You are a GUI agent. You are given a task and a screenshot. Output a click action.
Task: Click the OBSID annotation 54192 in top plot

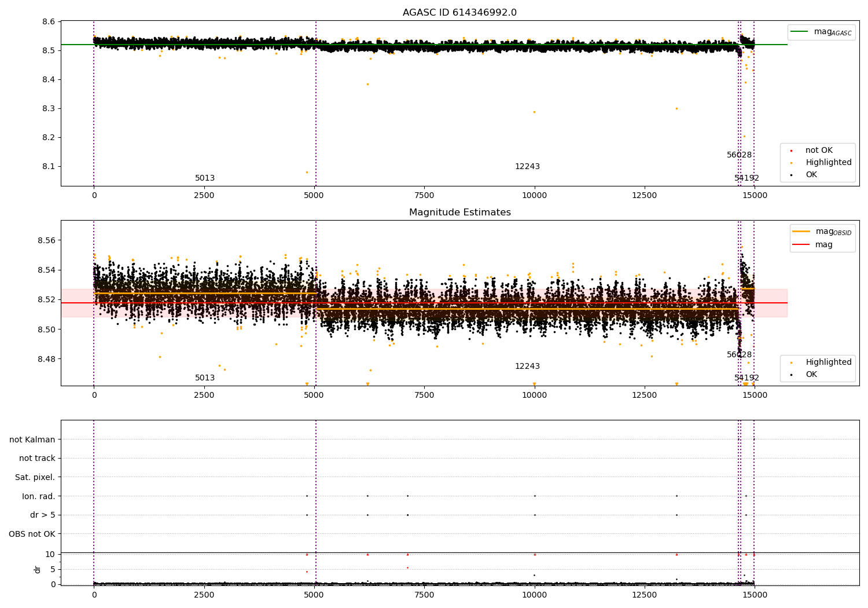[x=746, y=178]
